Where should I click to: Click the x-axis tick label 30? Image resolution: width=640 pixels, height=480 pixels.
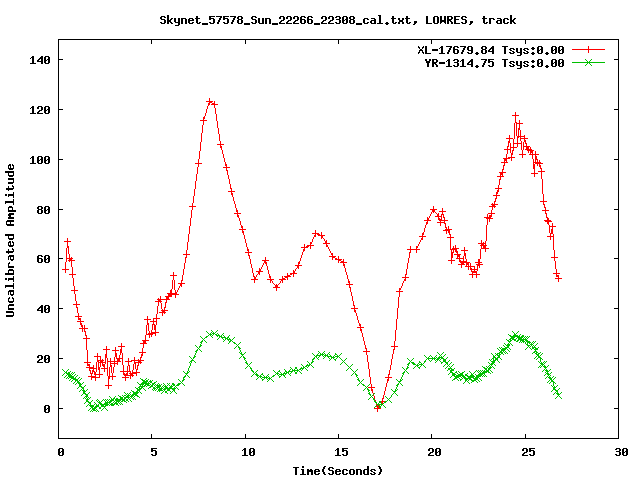622,452
